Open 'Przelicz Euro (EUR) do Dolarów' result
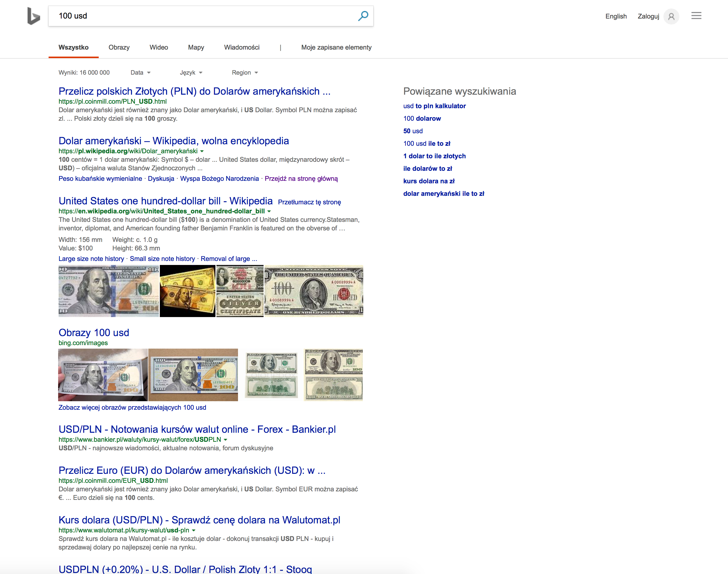 tap(192, 471)
